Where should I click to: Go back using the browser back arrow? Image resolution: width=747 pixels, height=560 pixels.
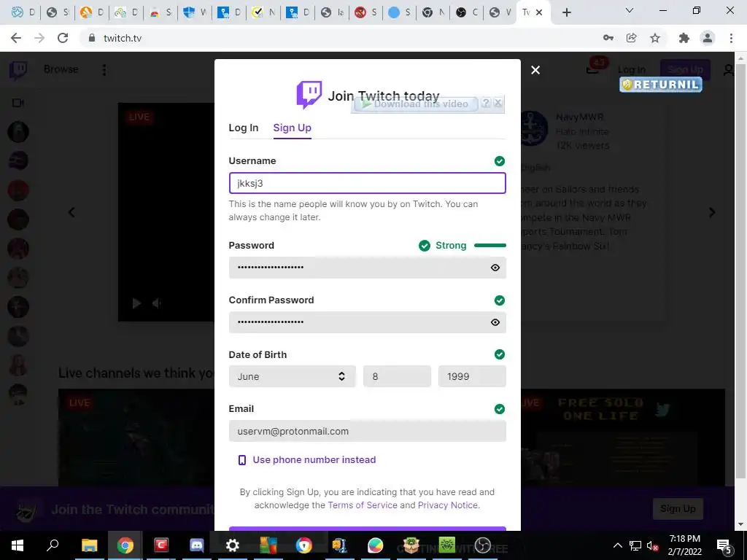16,38
